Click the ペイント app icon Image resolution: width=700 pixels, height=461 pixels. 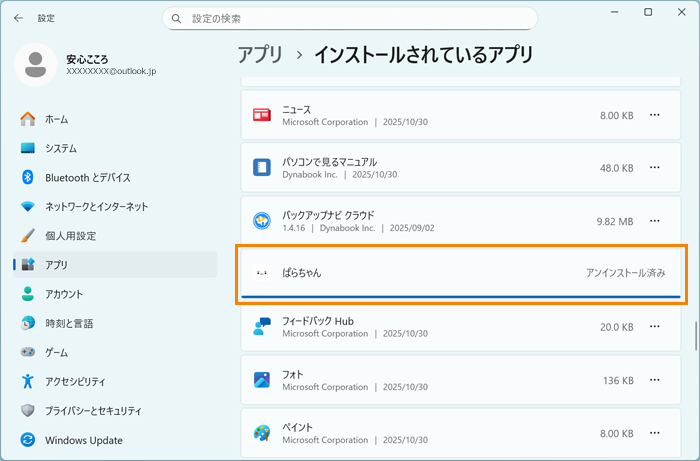(262, 433)
